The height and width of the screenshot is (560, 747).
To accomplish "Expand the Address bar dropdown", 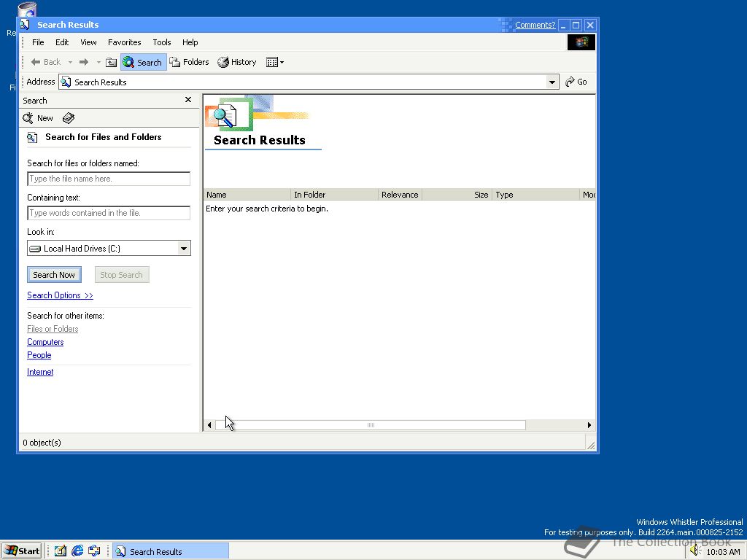I will (x=551, y=82).
